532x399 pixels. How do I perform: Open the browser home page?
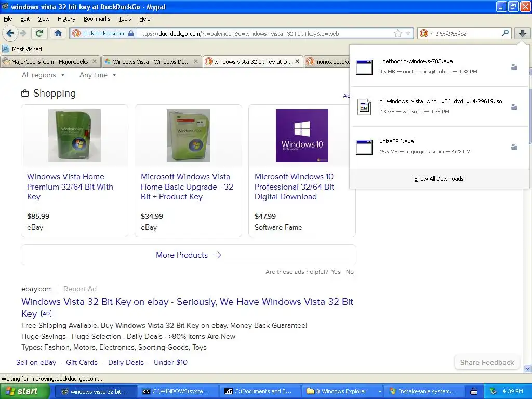click(x=58, y=33)
